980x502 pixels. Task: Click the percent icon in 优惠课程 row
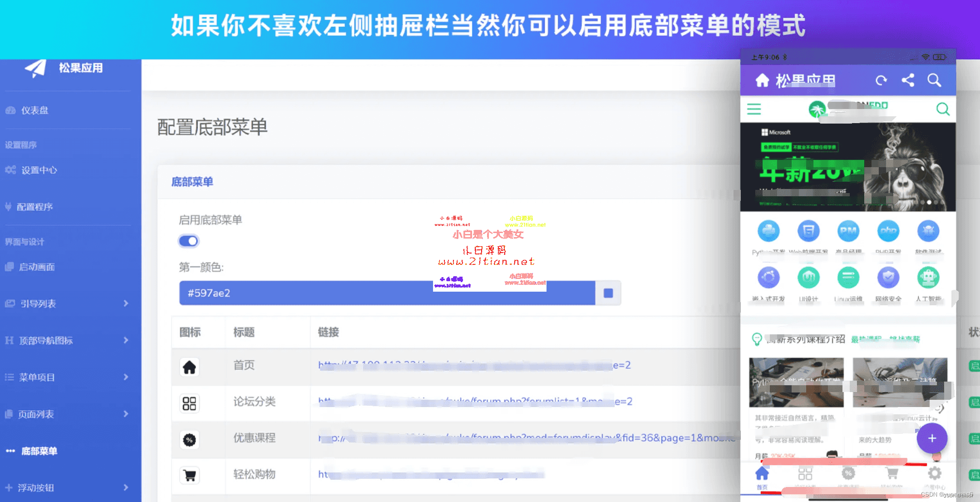coord(189,439)
